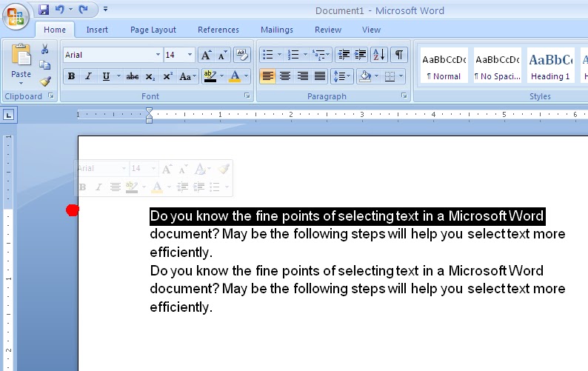Click bold on the mini toolbar
Image resolution: width=588 pixels, height=371 pixels.
pyautogui.click(x=82, y=187)
